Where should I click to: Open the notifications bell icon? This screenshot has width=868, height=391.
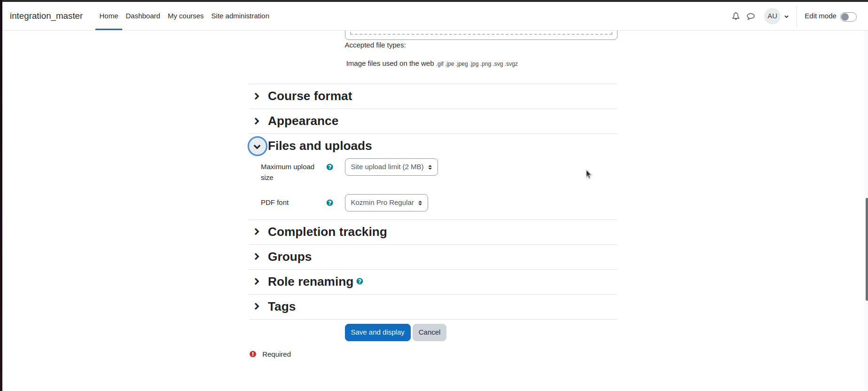(735, 16)
